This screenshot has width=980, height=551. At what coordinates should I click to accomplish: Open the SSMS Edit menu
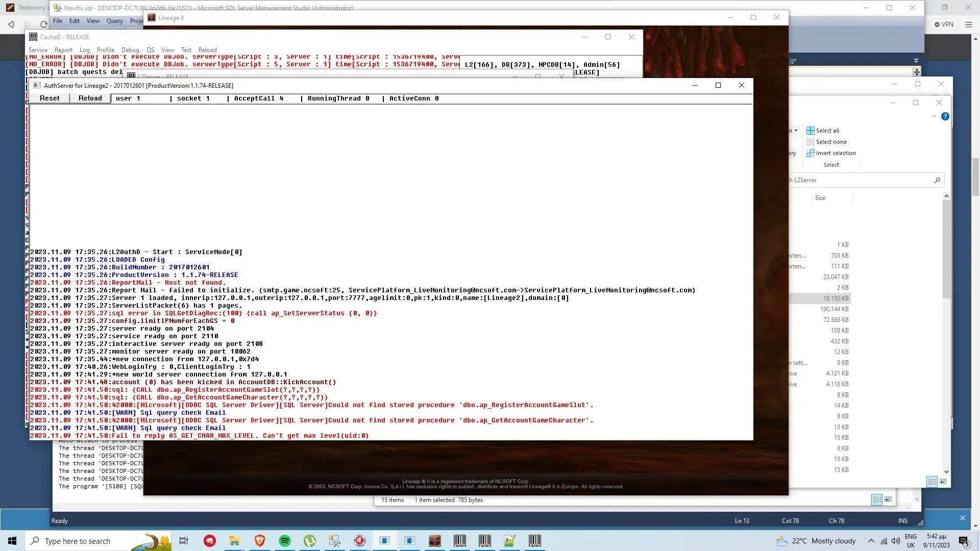click(x=75, y=21)
